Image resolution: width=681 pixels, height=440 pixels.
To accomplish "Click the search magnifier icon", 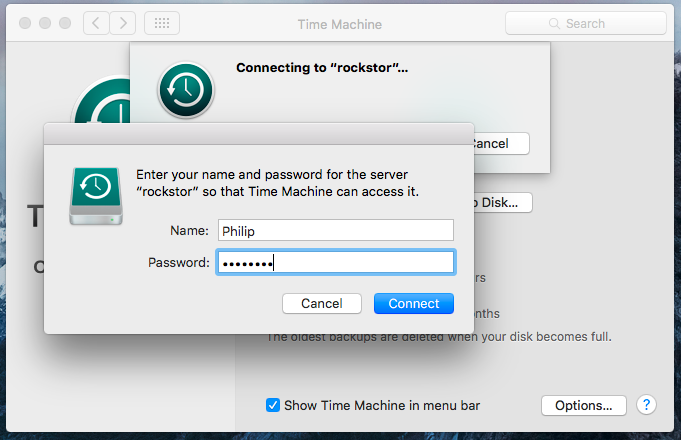I will (x=554, y=23).
